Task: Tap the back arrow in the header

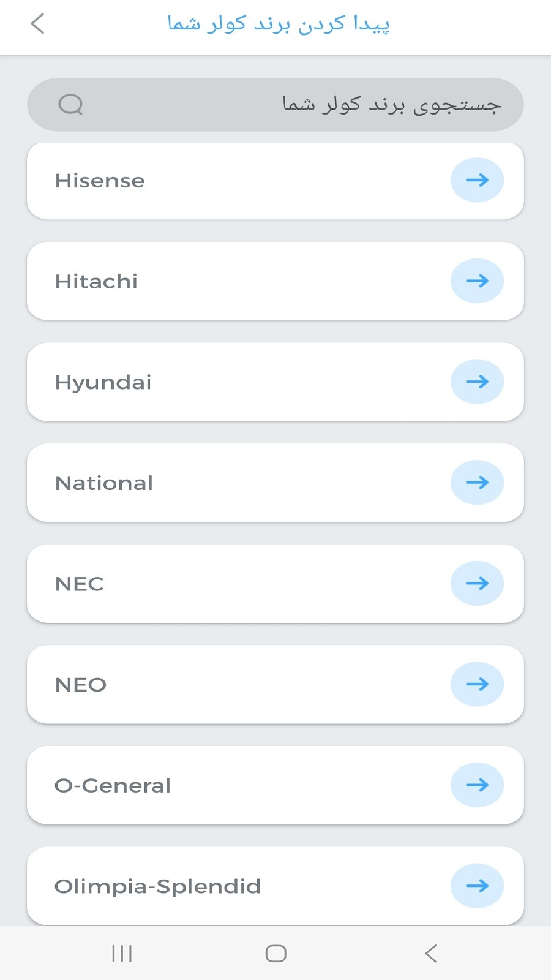Action: pyautogui.click(x=37, y=24)
